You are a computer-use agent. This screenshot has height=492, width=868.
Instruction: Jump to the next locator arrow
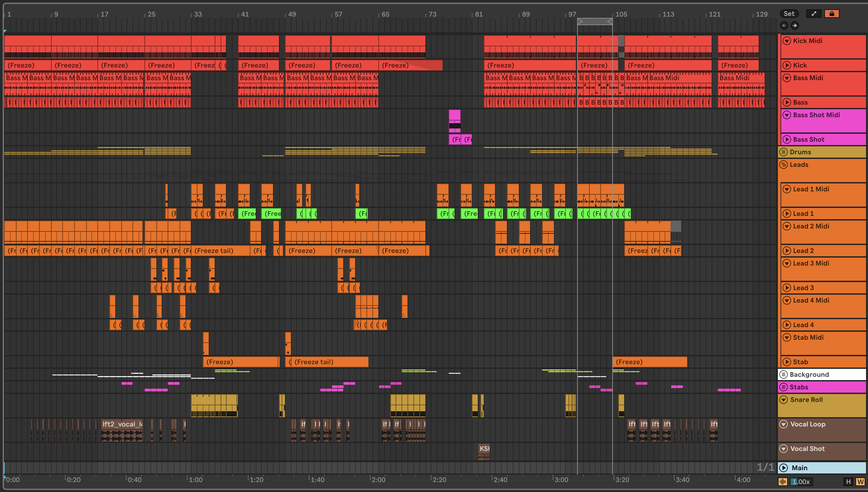(x=795, y=25)
